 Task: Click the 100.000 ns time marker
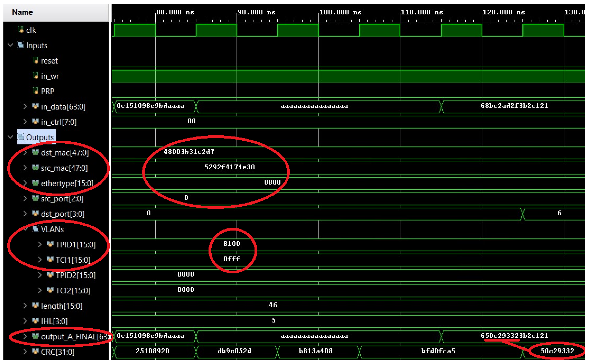340,12
